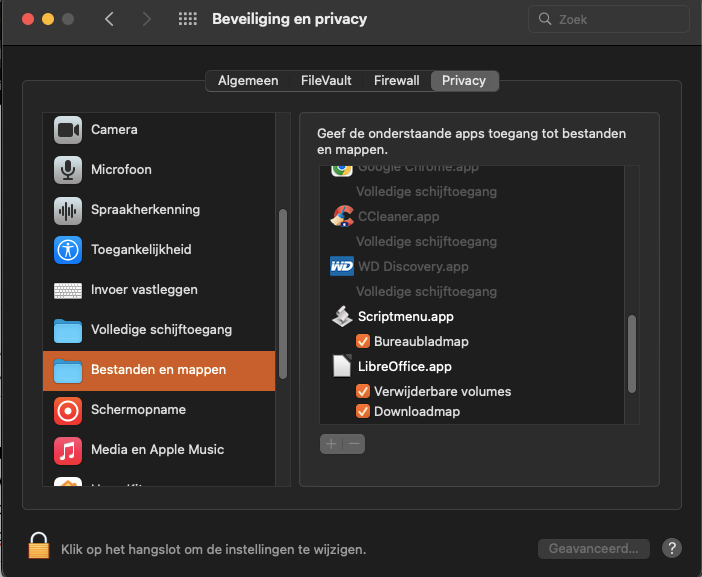Select the Privacy tab
Screen dimensions: 702x577
pyautogui.click(x=464, y=81)
